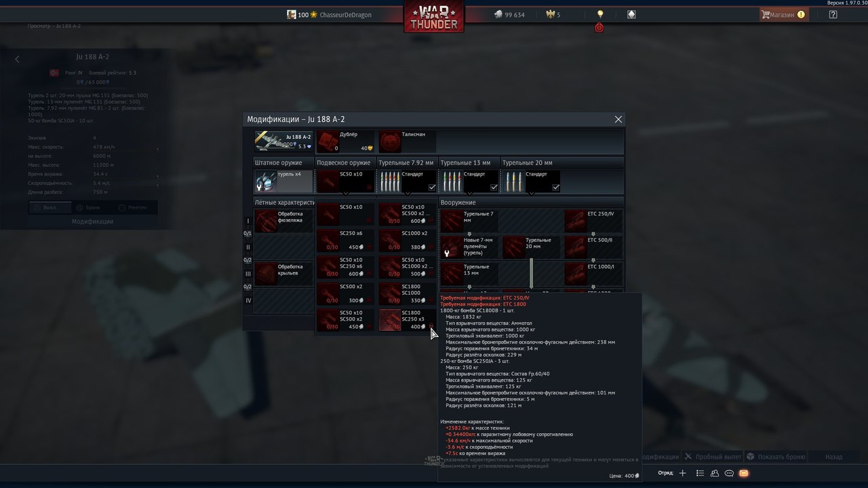Click the golden eagles balance
The height and width of the screenshot is (488, 868).
point(553,15)
